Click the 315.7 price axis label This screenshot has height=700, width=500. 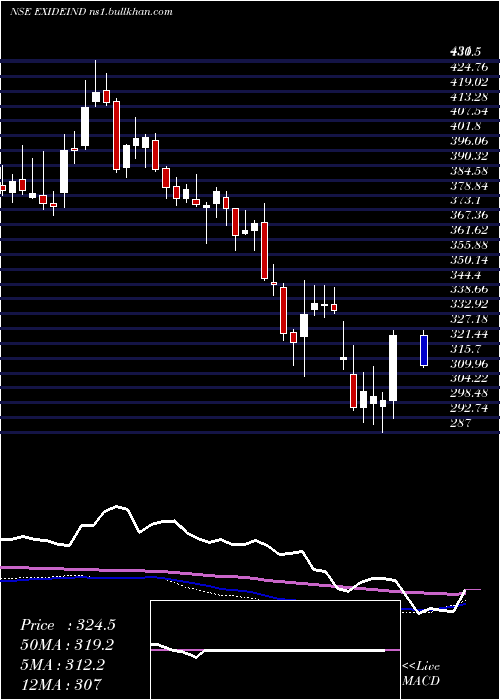[x=465, y=348]
